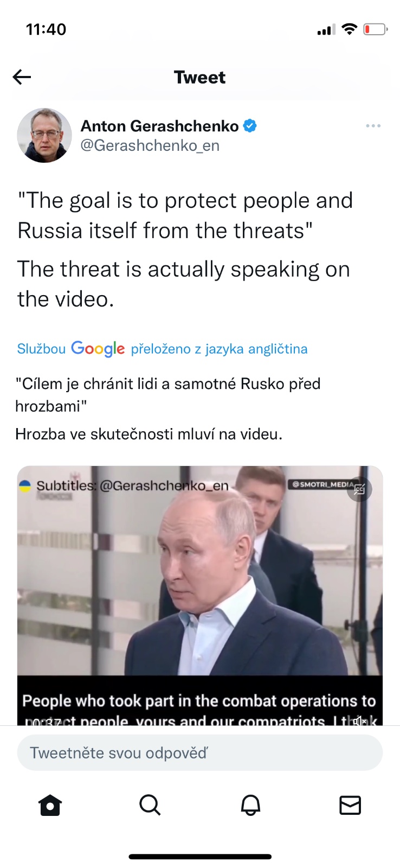Unmute the video sound
The width and height of the screenshot is (400, 868).
[360, 721]
